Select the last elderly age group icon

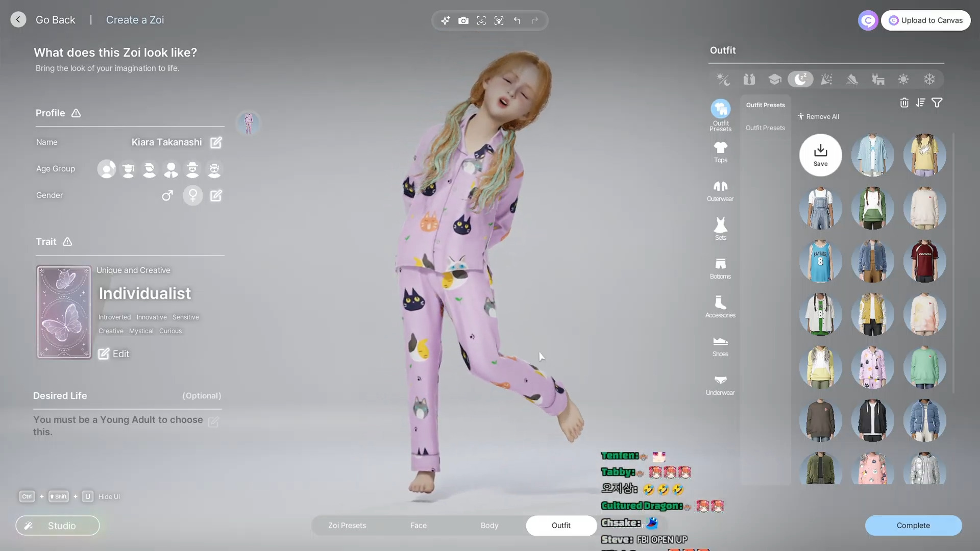pyautogui.click(x=214, y=169)
